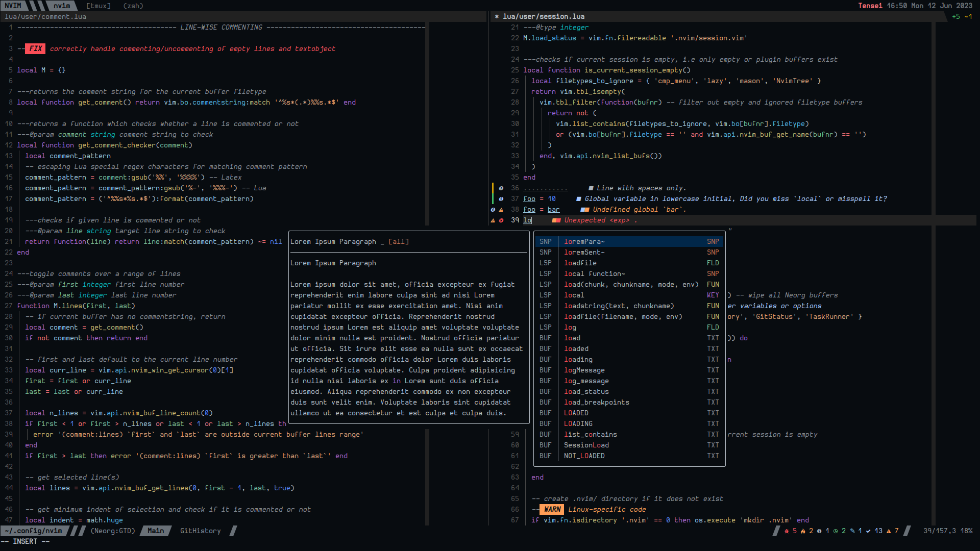Screen dimensions: 980x551
Task: Click the red error icon on line 39
Action: point(501,220)
